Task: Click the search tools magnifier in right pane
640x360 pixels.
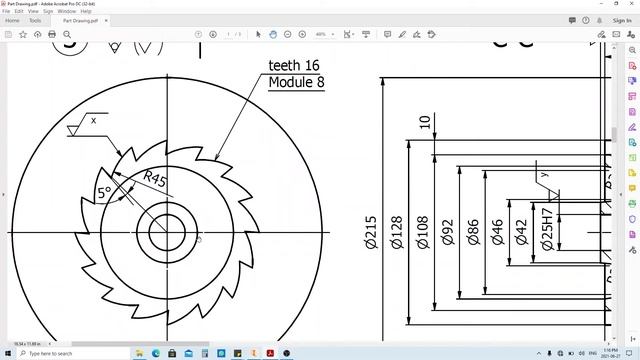Action: [x=632, y=50]
